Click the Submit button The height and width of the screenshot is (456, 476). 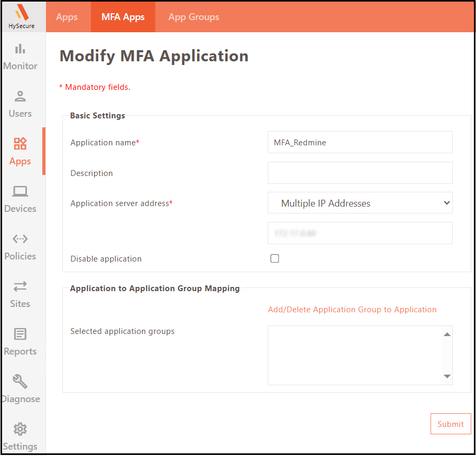pyautogui.click(x=450, y=424)
